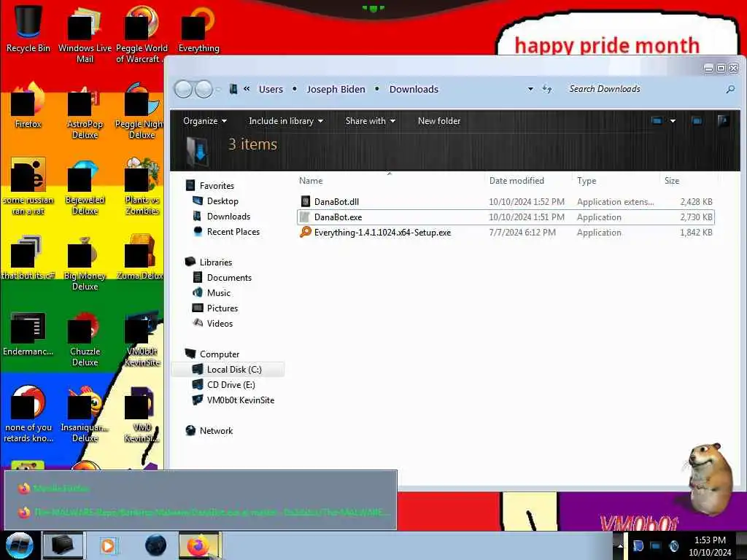747x560 pixels.
Task: Open Music library
Action: pyautogui.click(x=218, y=293)
